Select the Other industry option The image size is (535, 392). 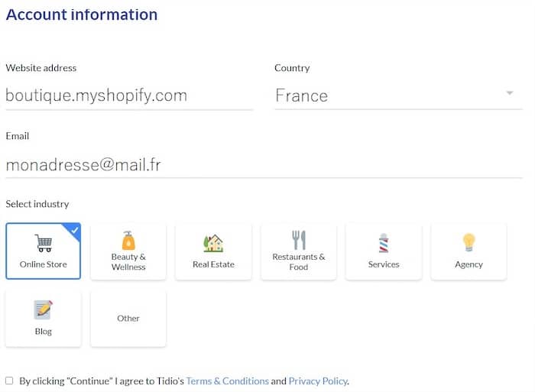point(128,319)
